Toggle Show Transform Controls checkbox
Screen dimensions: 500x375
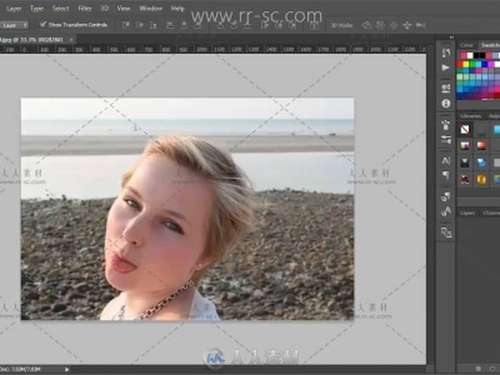pyautogui.click(x=43, y=24)
